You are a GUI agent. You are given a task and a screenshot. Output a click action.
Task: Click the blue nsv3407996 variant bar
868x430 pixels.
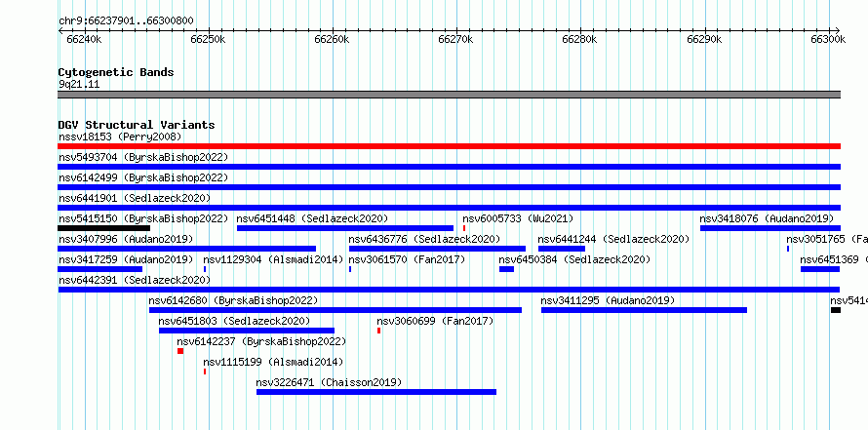point(187,249)
